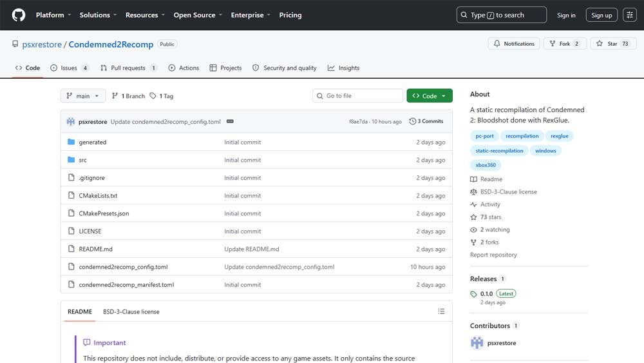Image resolution: width=644 pixels, height=363 pixels.
Task: Open the generated folder
Action: point(92,142)
